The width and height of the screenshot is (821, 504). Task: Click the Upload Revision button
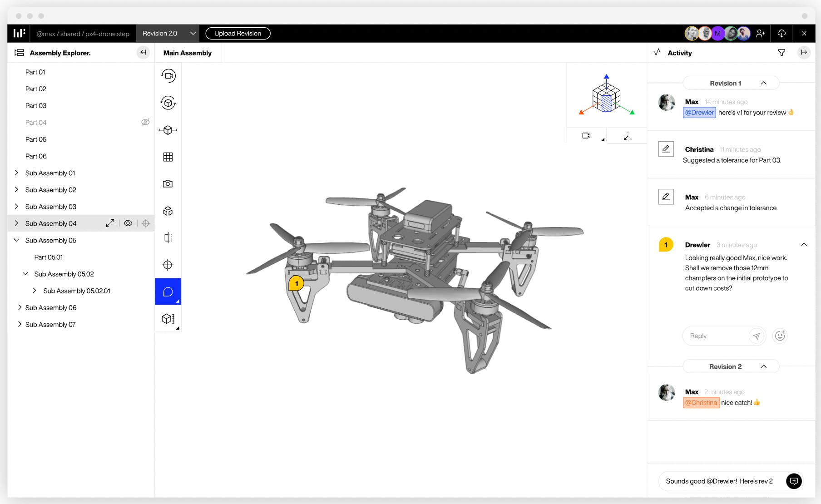pos(238,34)
